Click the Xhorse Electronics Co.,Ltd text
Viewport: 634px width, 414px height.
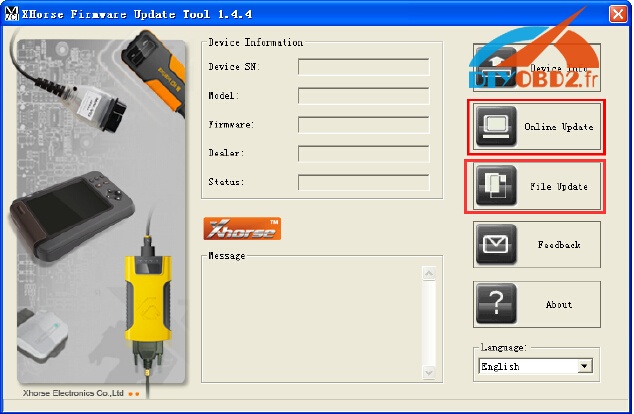[73, 393]
